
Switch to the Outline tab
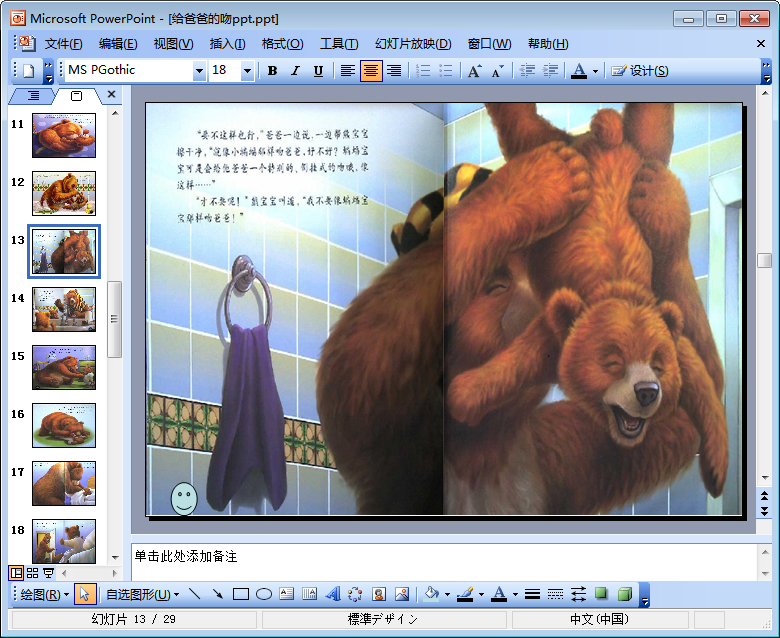pyautogui.click(x=33, y=95)
